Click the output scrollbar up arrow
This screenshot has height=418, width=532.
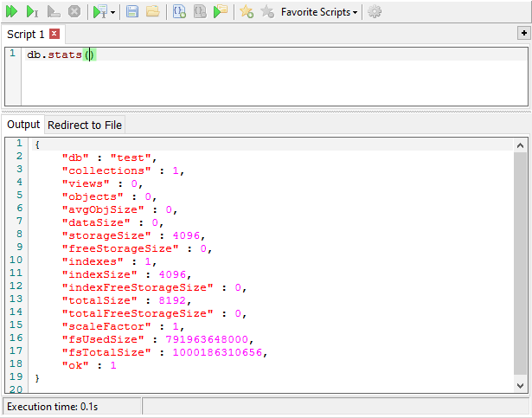coord(520,145)
